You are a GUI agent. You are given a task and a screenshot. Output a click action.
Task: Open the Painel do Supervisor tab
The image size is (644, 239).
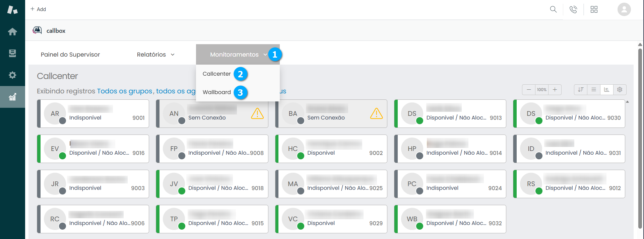70,55
